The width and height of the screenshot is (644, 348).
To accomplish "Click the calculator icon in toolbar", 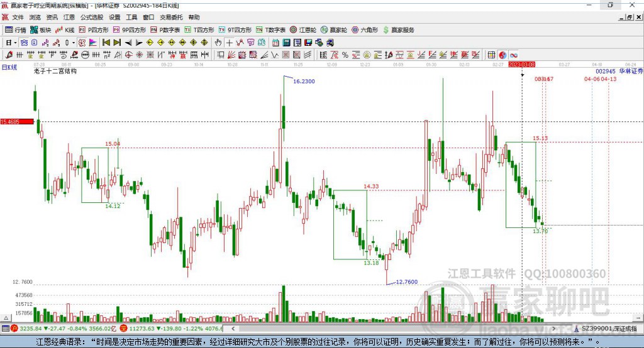I will [287, 43].
